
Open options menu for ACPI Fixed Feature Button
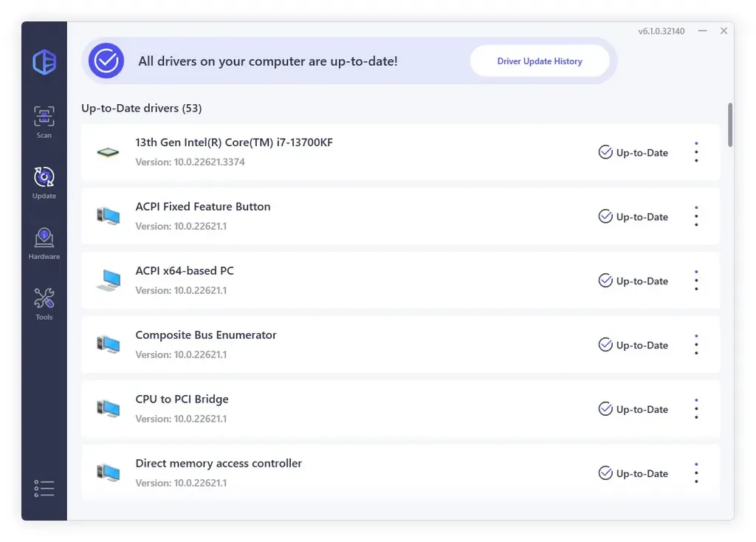pos(696,216)
